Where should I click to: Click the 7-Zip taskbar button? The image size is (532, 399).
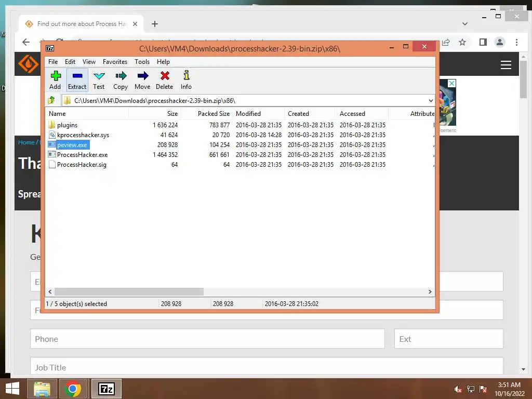tap(106, 389)
